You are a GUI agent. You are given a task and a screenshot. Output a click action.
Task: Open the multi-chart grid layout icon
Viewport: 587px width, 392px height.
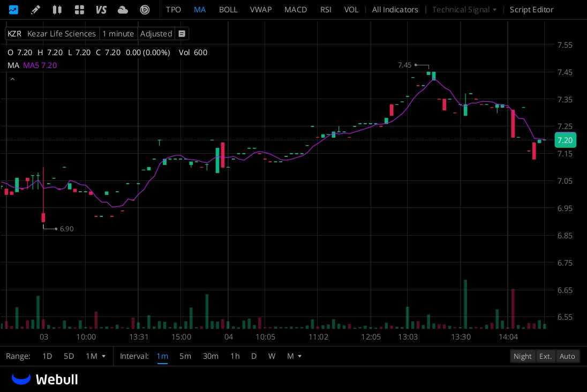[79, 10]
